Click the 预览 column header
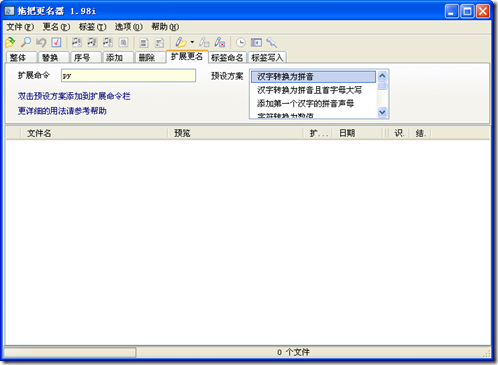The height and width of the screenshot is (365, 498). [x=235, y=133]
